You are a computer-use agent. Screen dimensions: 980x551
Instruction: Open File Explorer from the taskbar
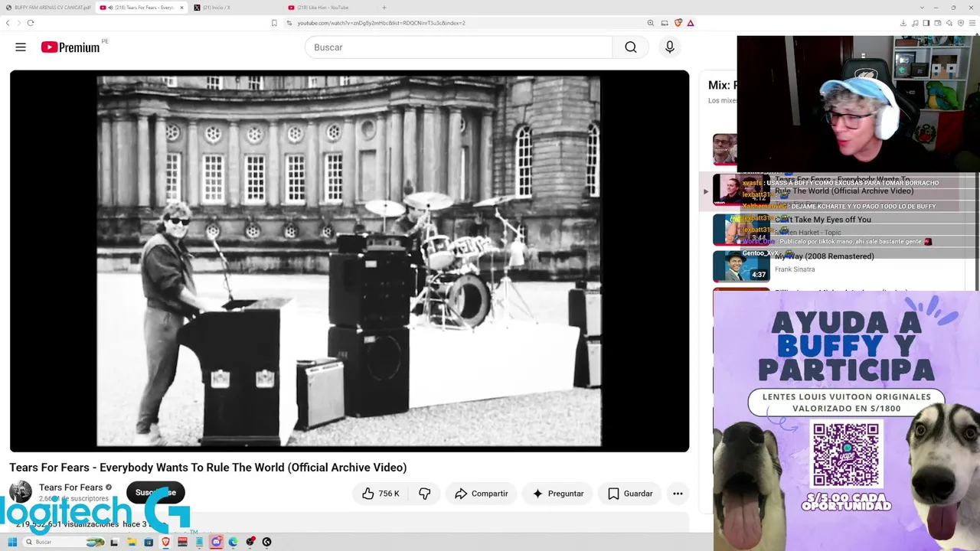pos(132,542)
